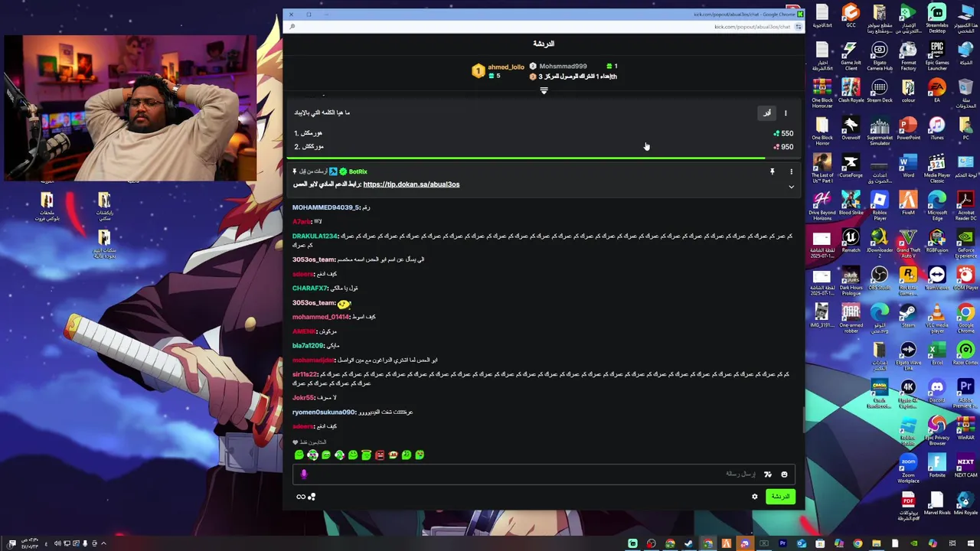This screenshot has width=980, height=551.
Task: Click chat username DRAKULA1234
Action: (x=315, y=236)
